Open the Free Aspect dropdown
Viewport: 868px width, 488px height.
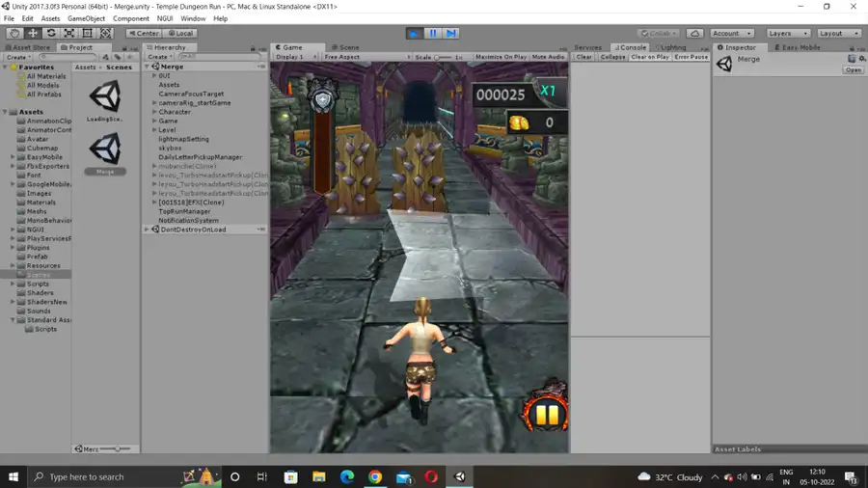(366, 57)
